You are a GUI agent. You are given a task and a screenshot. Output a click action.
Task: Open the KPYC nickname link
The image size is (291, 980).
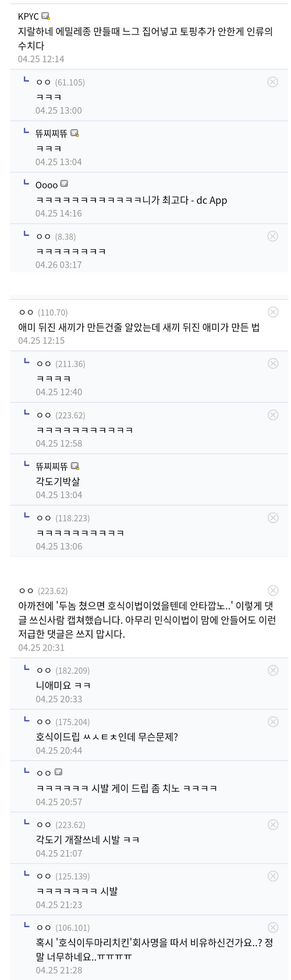click(29, 16)
